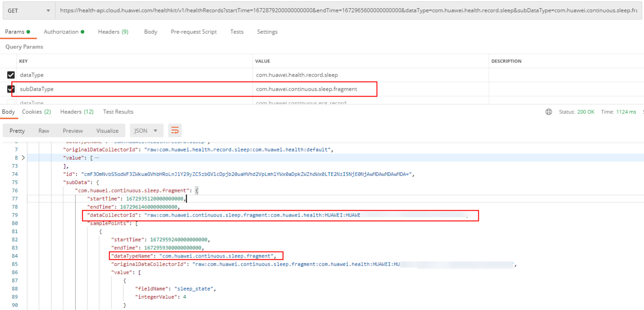Switch to Raw view
This screenshot has width=644, height=310.
pos(44,131)
